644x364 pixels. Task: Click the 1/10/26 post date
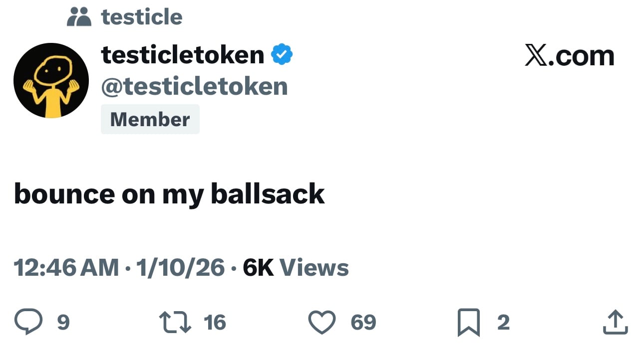(x=180, y=268)
